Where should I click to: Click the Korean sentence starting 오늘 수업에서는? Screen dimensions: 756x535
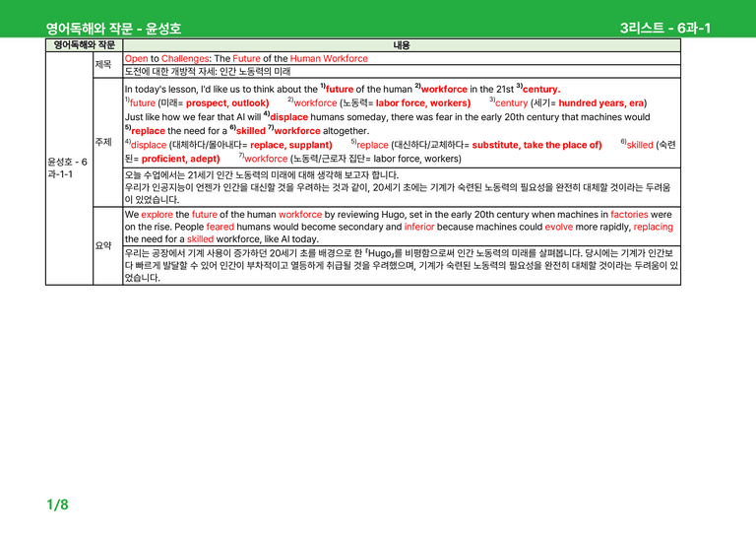click(x=262, y=175)
